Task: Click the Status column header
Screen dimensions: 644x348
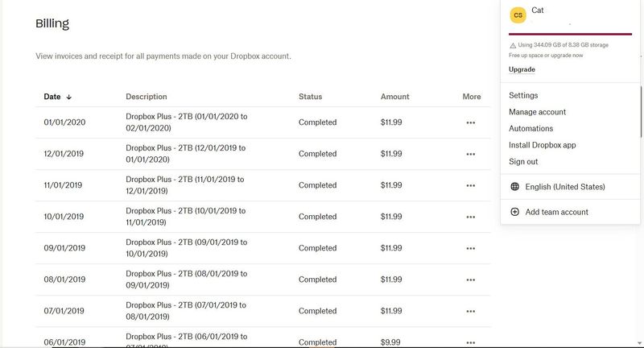Action: coord(310,97)
